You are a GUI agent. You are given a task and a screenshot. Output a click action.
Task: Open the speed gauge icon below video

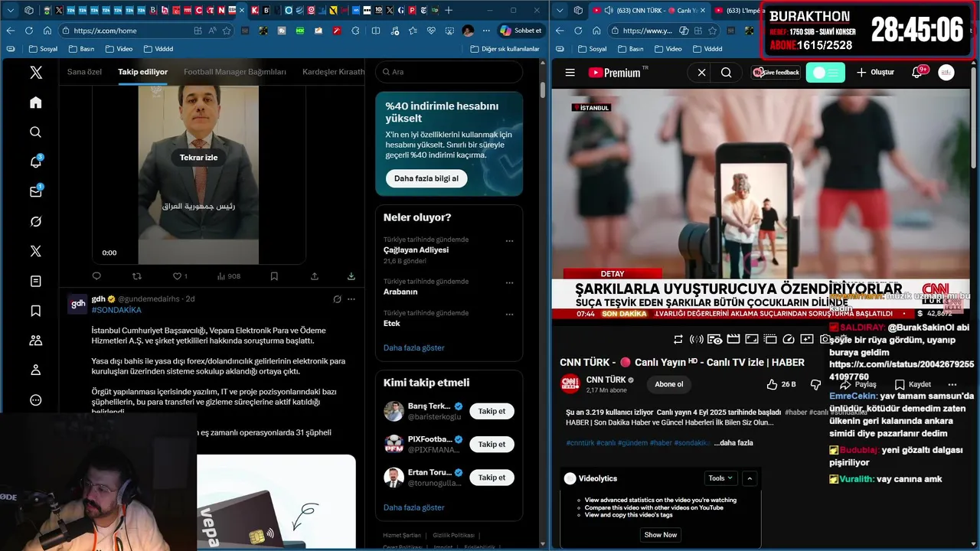coord(789,339)
